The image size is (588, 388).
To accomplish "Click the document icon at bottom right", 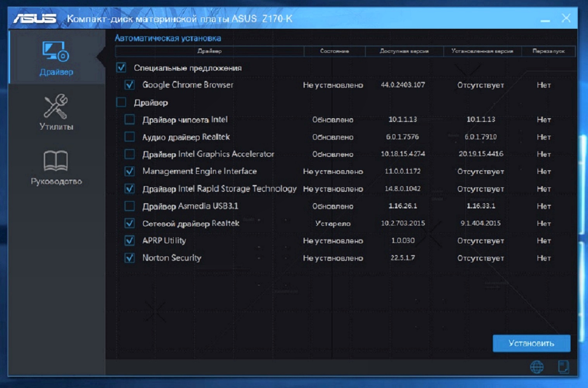I will tap(563, 367).
